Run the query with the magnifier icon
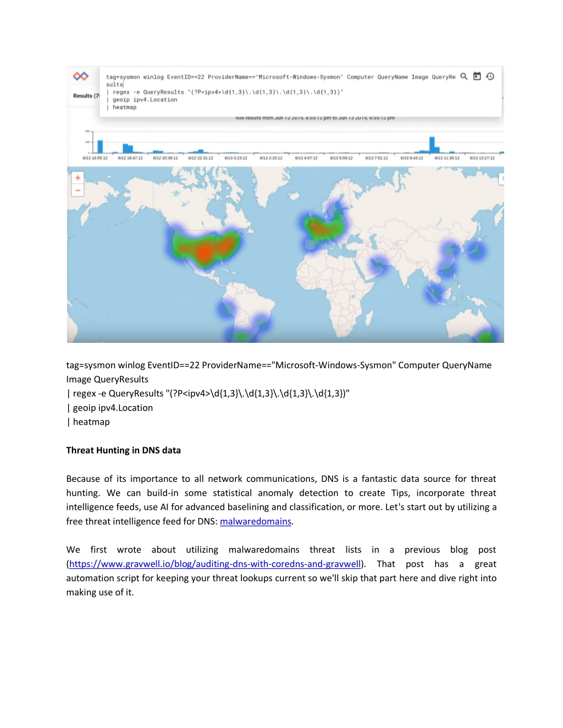This screenshot has height=728, width=563. (x=464, y=76)
